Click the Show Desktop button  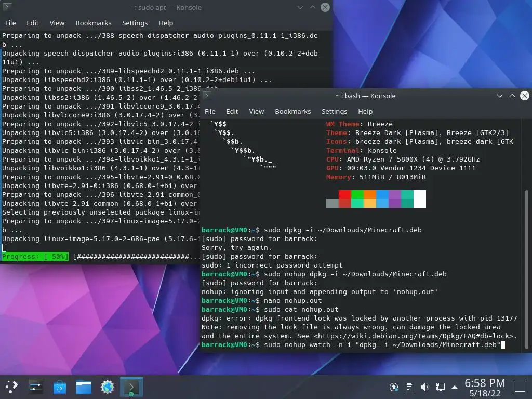[520, 387]
